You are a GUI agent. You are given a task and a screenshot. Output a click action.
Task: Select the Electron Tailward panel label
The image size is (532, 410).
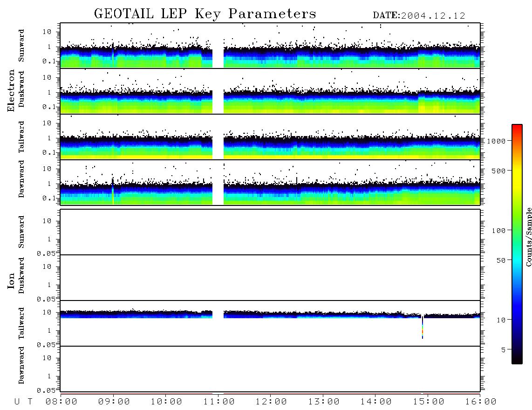click(21, 137)
